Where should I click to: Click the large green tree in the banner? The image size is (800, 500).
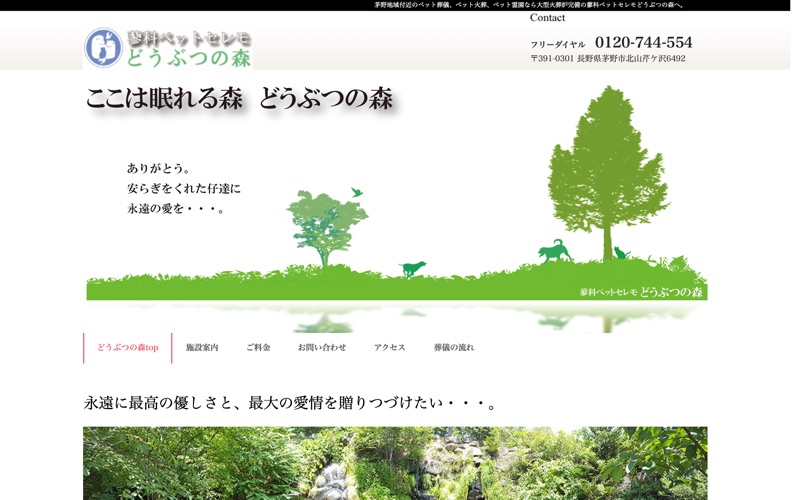(608, 172)
